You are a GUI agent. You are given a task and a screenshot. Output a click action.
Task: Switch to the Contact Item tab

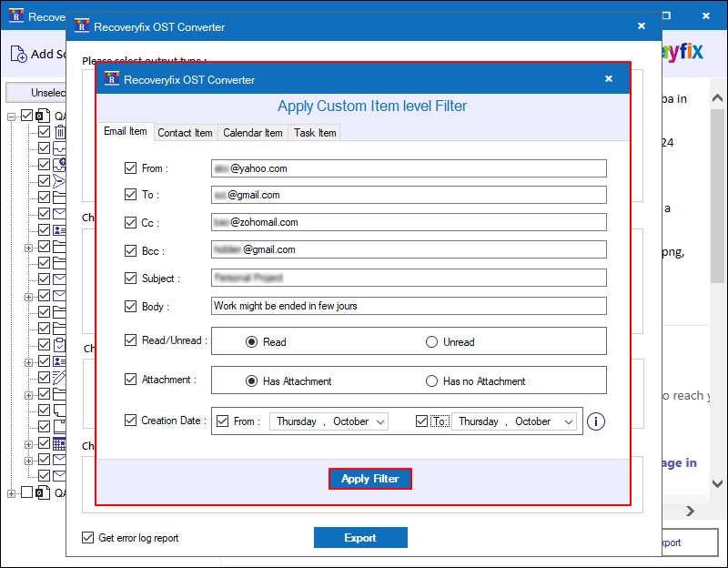click(x=185, y=133)
